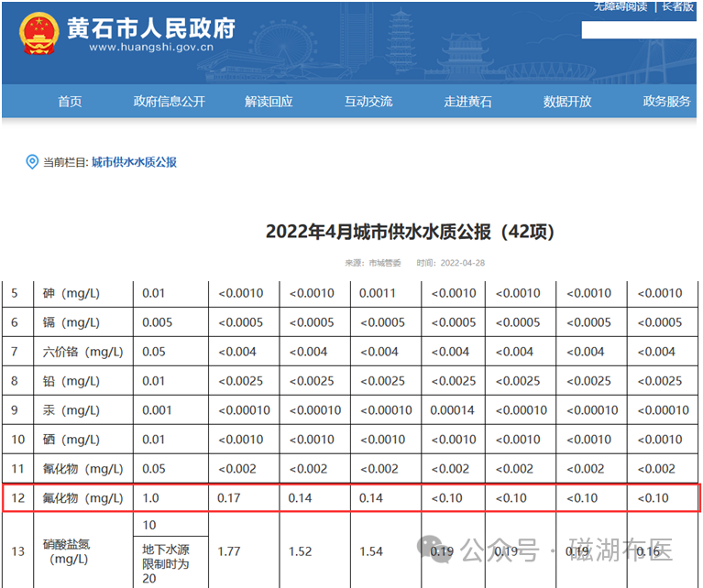Click the 黄石市人民政府 site title
Screen dimensions: 703x588
tap(151, 28)
